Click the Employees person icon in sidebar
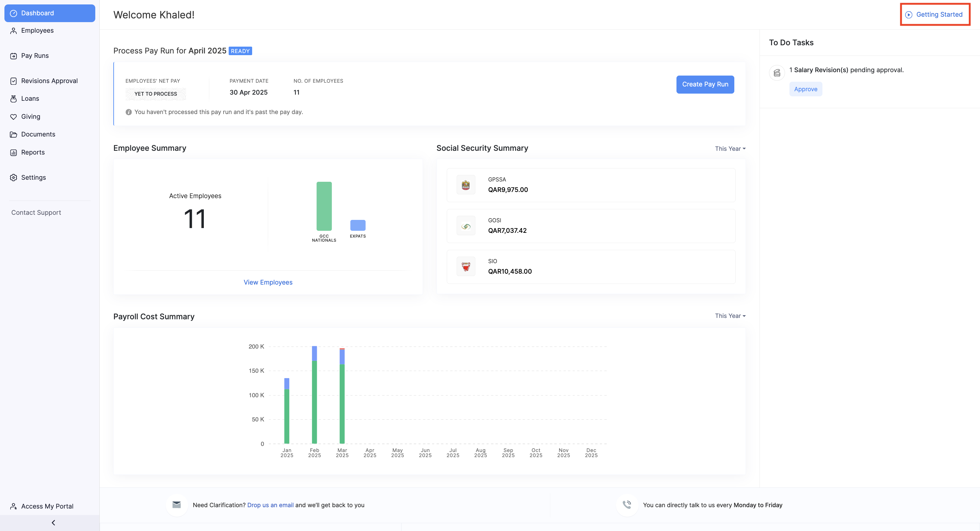980x531 pixels. 13,31
